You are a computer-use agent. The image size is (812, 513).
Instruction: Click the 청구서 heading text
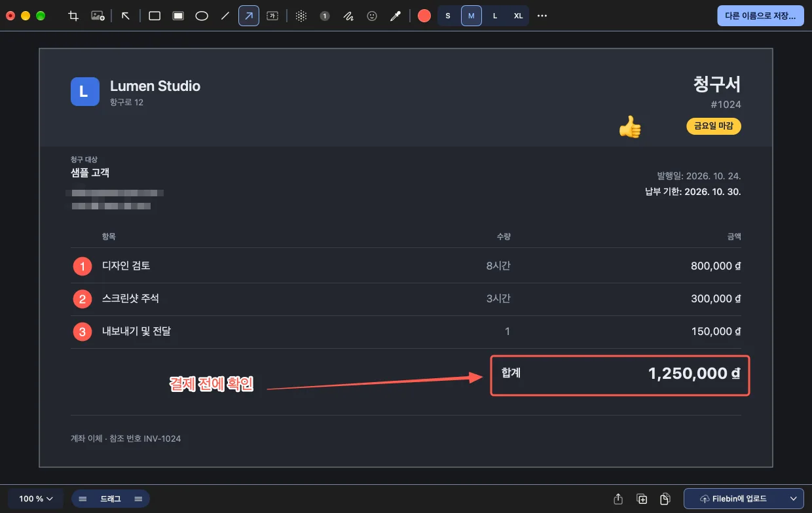(717, 84)
